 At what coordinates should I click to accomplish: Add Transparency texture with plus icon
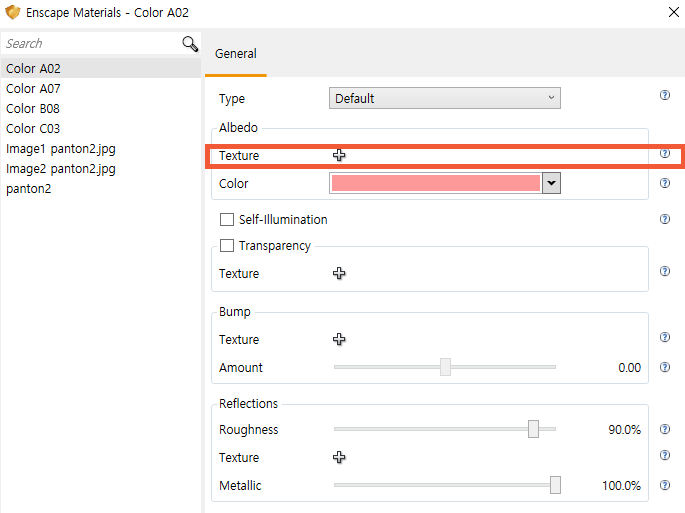pos(339,273)
